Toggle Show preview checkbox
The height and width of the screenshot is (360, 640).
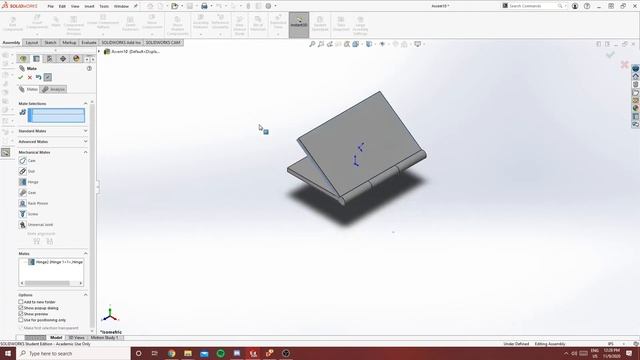20,314
